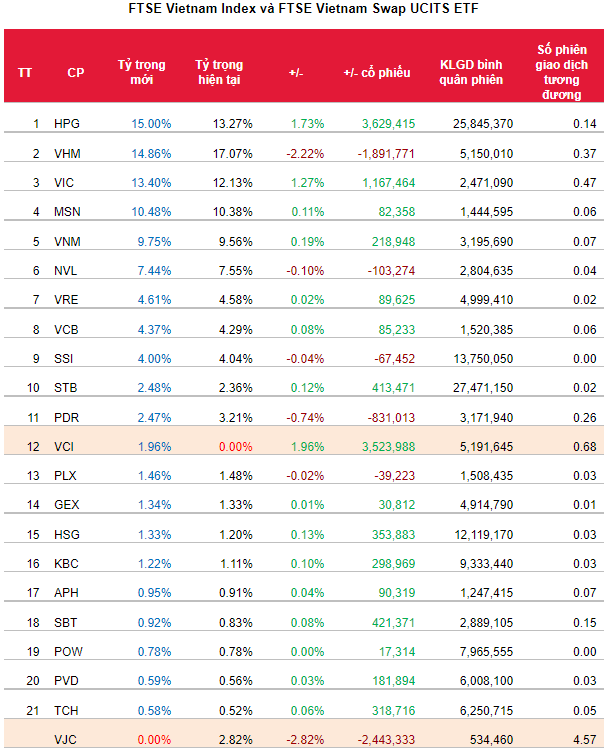Screen dimensions: 607x752
Task: Click the "TT" column header
Action: [25, 72]
